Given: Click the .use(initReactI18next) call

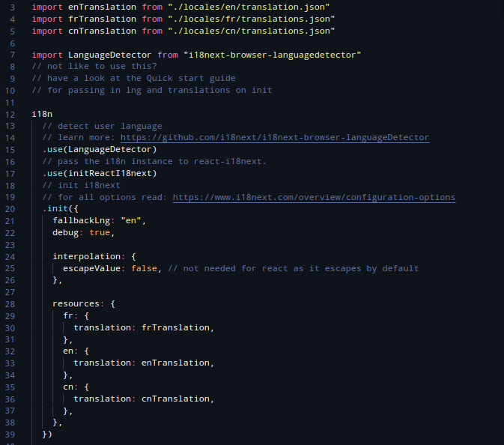Looking at the screenshot, I should point(100,173).
